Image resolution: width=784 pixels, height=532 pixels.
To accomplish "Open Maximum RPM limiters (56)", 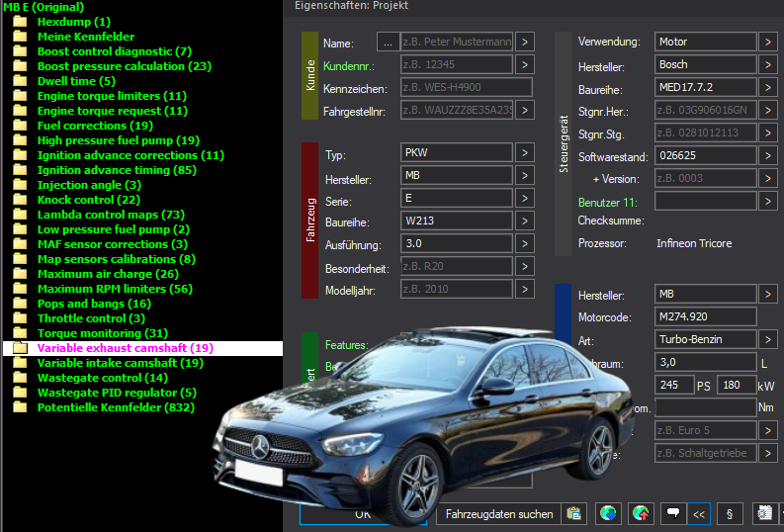I will (x=115, y=289).
